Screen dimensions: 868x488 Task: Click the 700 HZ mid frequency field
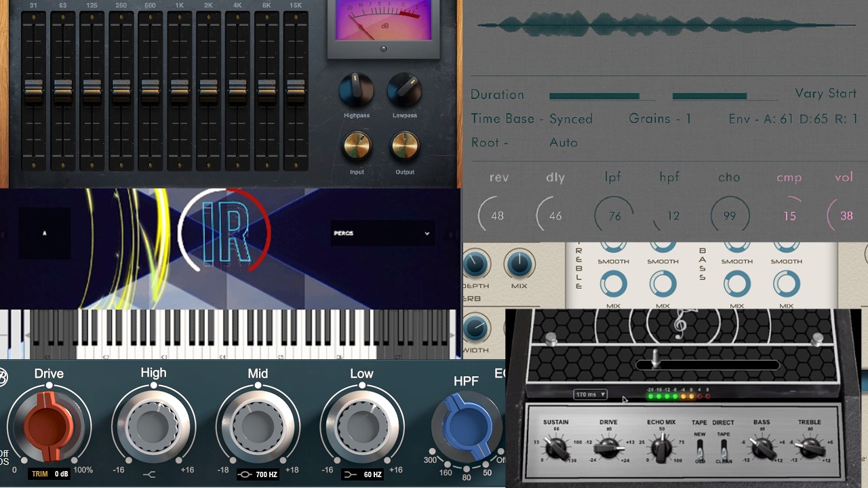(x=258, y=474)
